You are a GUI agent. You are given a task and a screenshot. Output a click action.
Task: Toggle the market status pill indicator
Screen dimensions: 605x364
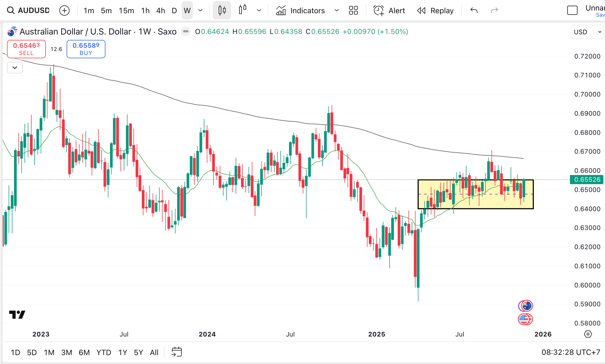pyautogui.click(x=186, y=32)
